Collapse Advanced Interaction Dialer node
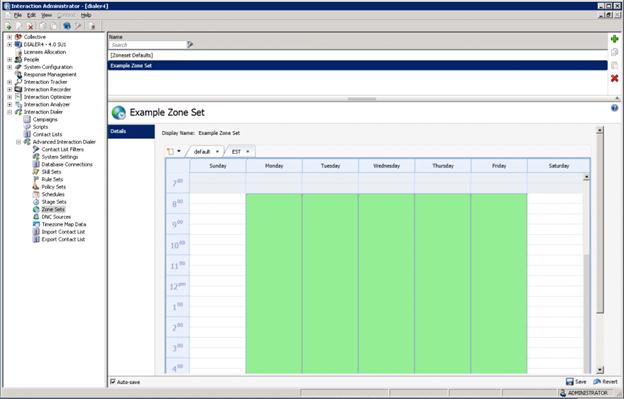The height and width of the screenshot is (399, 624). coord(19,142)
